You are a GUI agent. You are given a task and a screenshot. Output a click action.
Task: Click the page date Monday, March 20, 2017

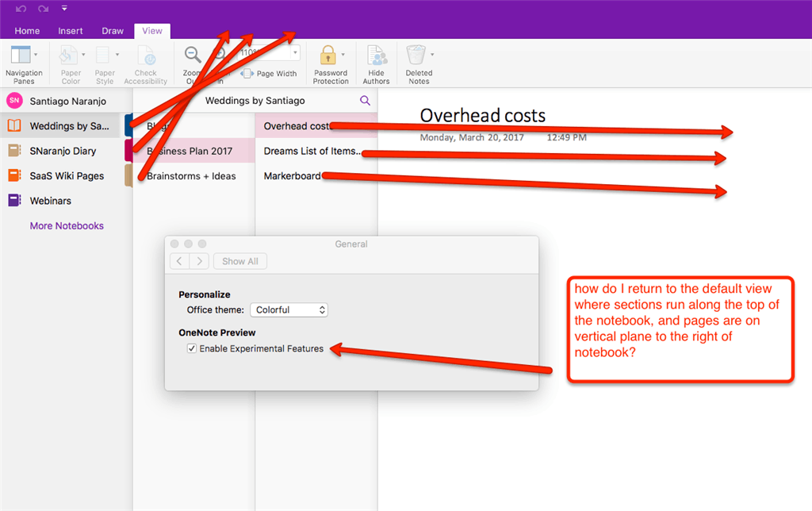[471, 137]
